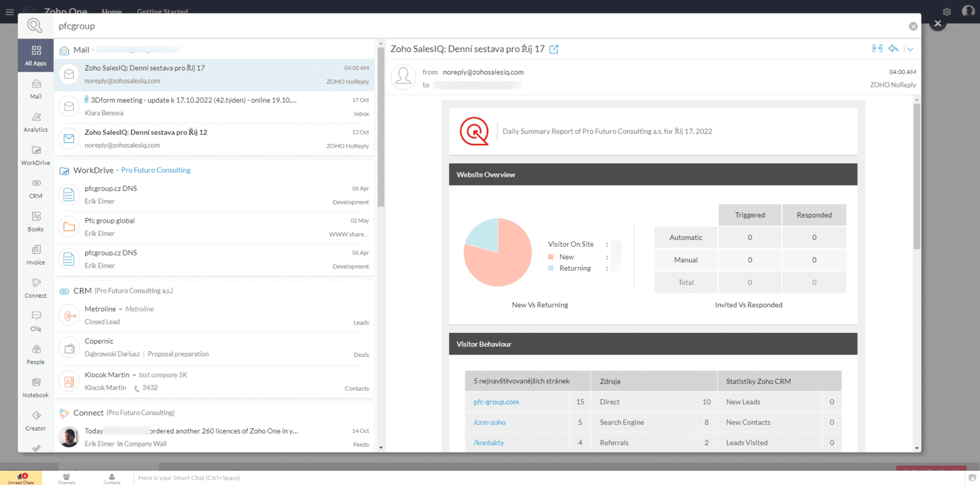This screenshot has height=485, width=980.
Task: Click the SalesIQ logo in the report
Action: click(x=474, y=131)
